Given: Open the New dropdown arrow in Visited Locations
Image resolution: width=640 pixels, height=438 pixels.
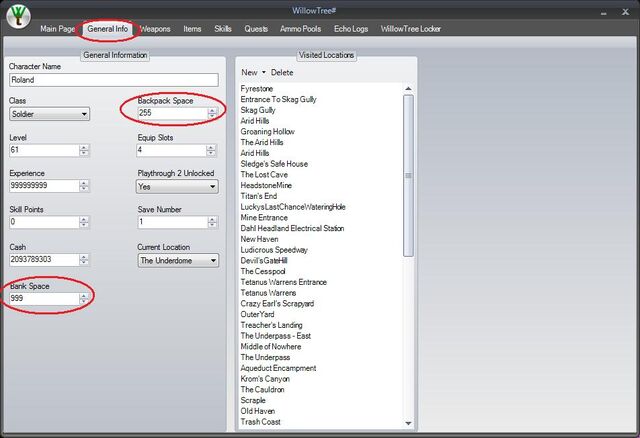Looking at the screenshot, I should point(264,72).
